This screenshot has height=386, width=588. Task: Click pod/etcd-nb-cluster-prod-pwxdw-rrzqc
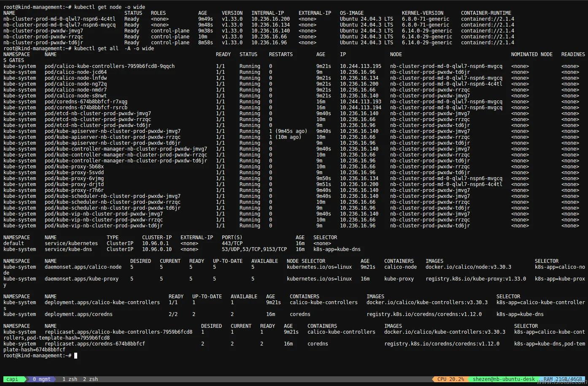pyautogui.click(x=98, y=119)
